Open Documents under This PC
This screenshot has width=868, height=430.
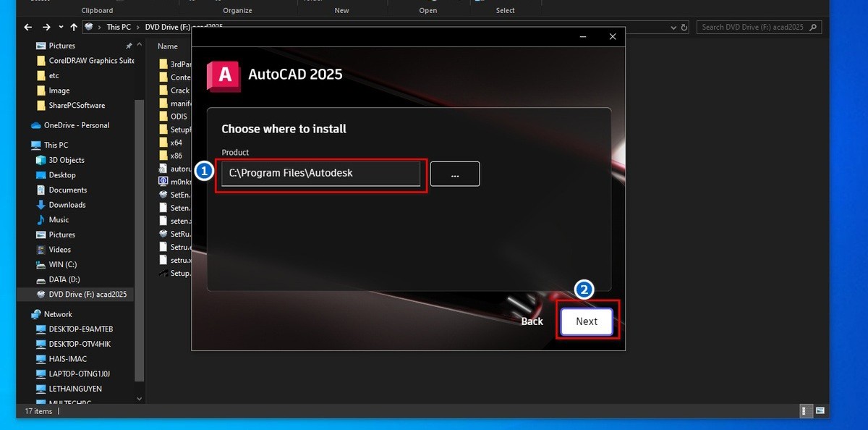pyautogui.click(x=68, y=190)
